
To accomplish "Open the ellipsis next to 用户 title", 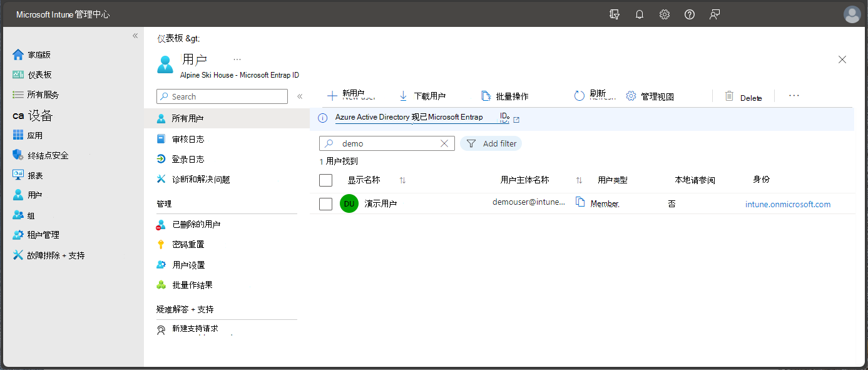I will (x=237, y=59).
